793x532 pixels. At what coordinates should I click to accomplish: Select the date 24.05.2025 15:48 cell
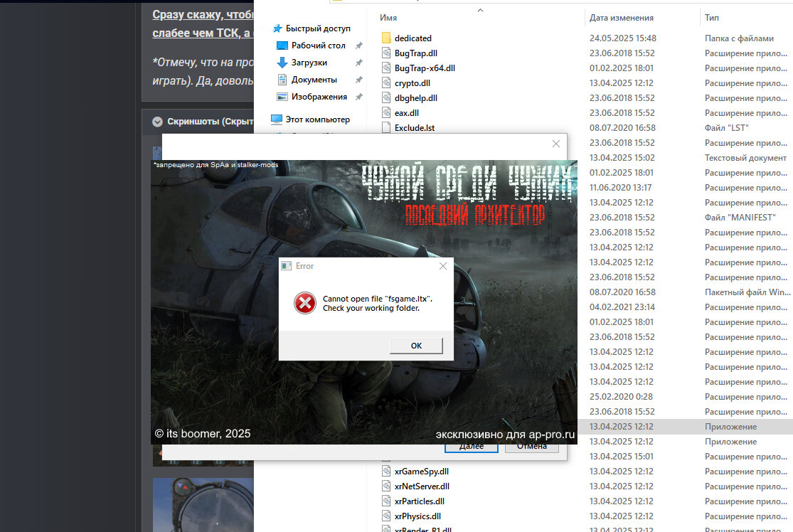point(622,38)
